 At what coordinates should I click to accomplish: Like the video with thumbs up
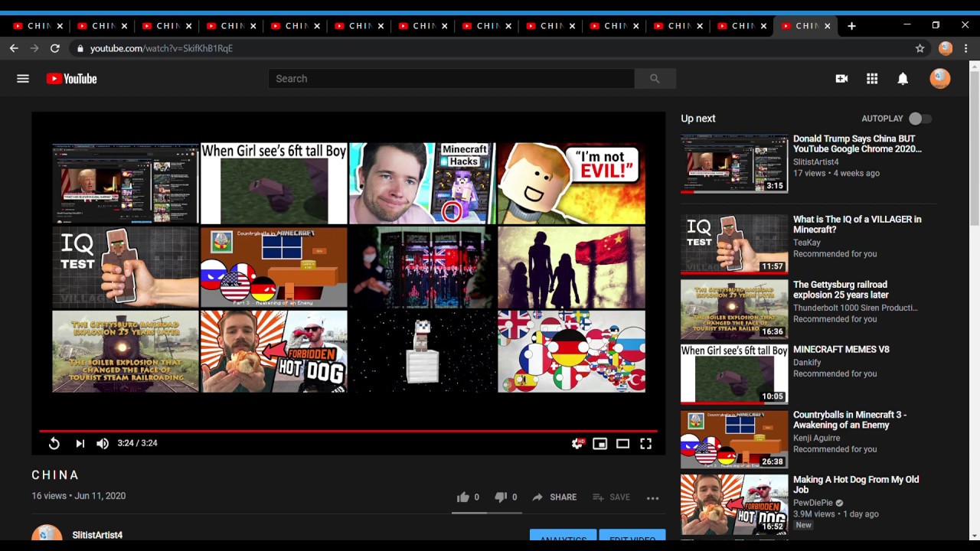pyautogui.click(x=468, y=497)
